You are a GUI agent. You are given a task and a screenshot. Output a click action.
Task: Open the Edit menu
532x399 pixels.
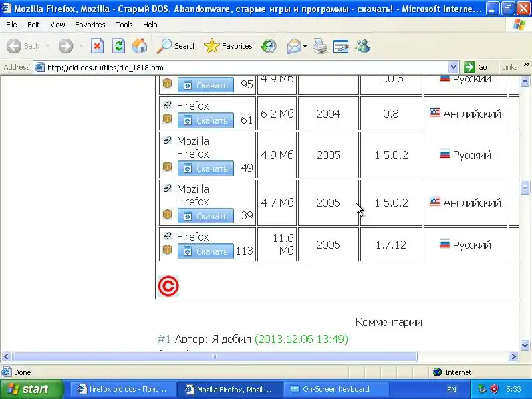33,25
